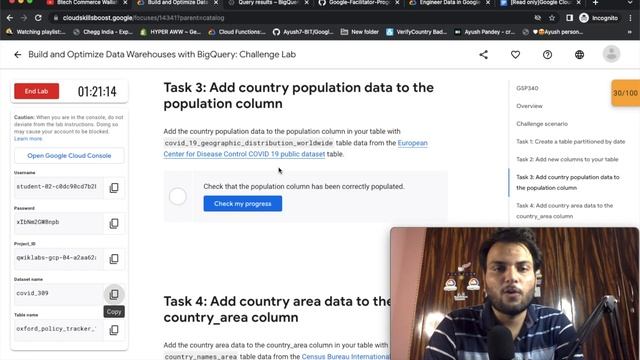
Task: Copy the Table name value
Action: pyautogui.click(x=114, y=330)
